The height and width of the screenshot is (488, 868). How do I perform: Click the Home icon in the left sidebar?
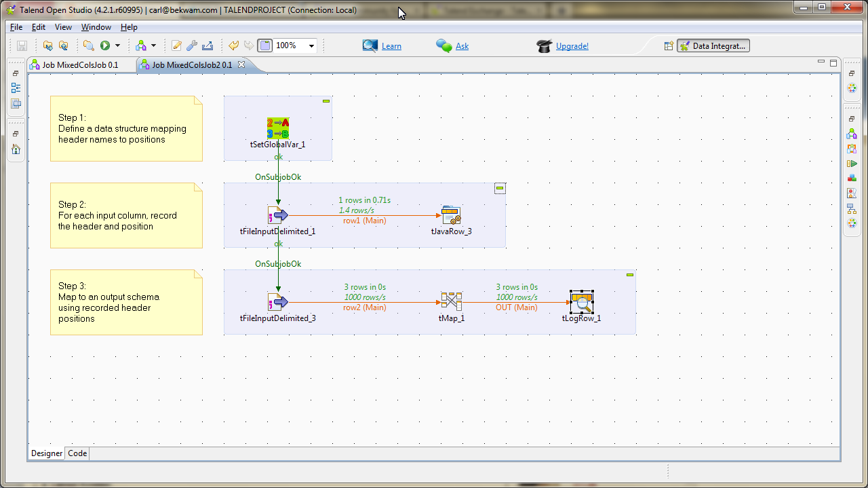[x=16, y=149]
